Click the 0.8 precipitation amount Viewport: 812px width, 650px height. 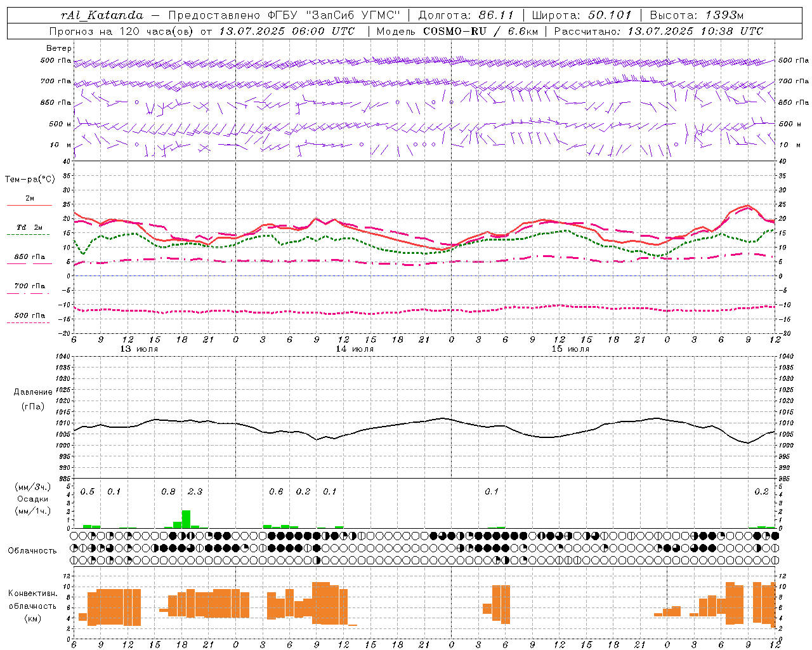(x=168, y=492)
